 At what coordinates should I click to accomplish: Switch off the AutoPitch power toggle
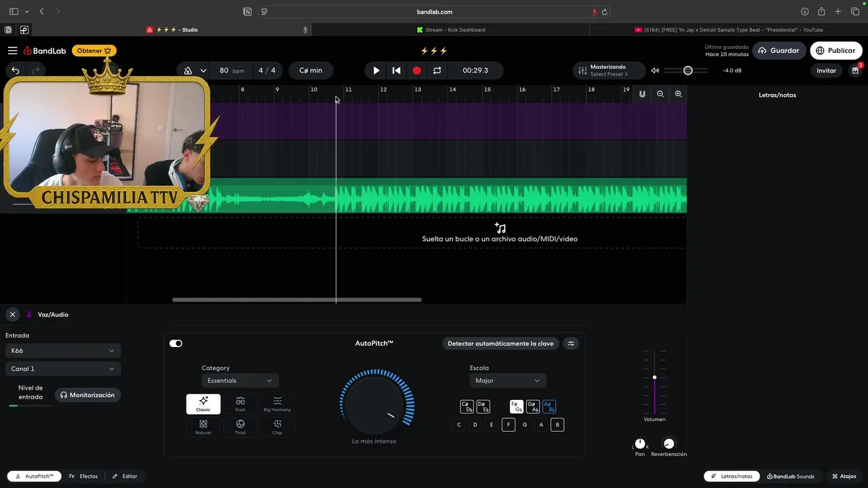176,344
